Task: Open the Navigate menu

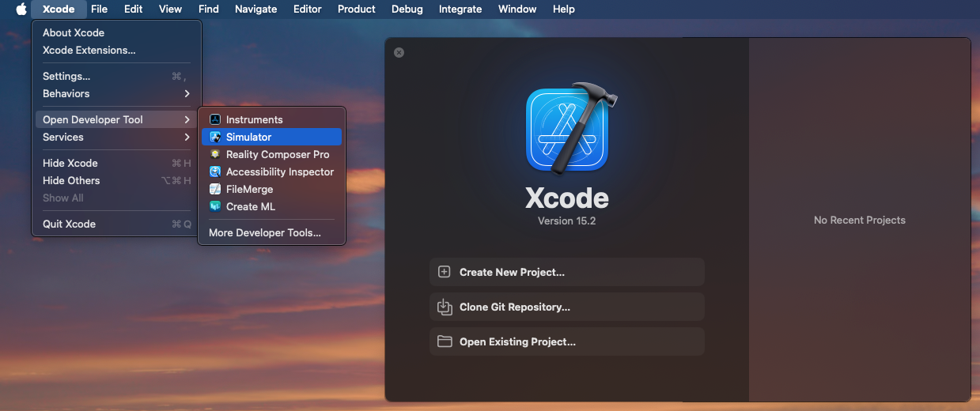Action: pyautogui.click(x=256, y=9)
